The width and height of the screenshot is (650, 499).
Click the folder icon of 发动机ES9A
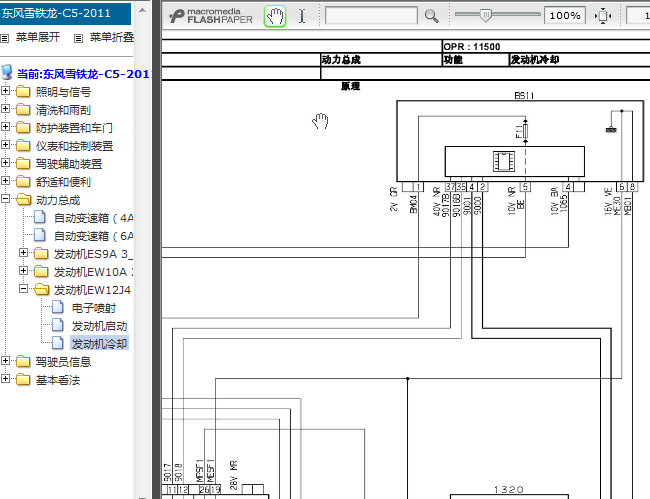pyautogui.click(x=41, y=253)
